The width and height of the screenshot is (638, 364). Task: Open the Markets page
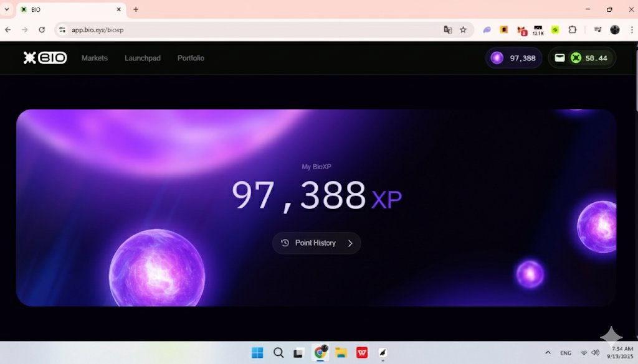[95, 58]
